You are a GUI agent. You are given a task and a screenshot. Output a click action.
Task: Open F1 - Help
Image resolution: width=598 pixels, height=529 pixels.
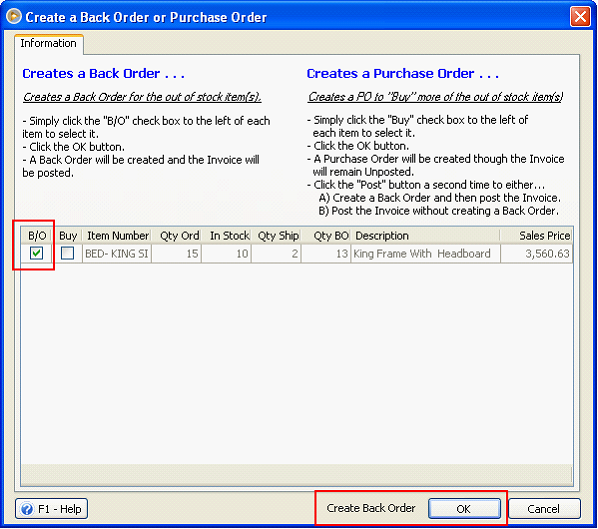pos(51,509)
